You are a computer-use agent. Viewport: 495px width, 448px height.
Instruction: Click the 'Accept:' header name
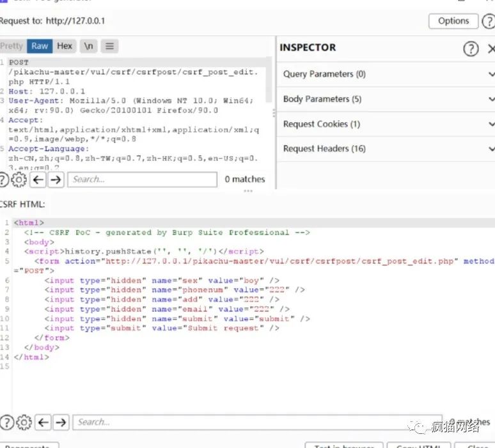(26, 120)
